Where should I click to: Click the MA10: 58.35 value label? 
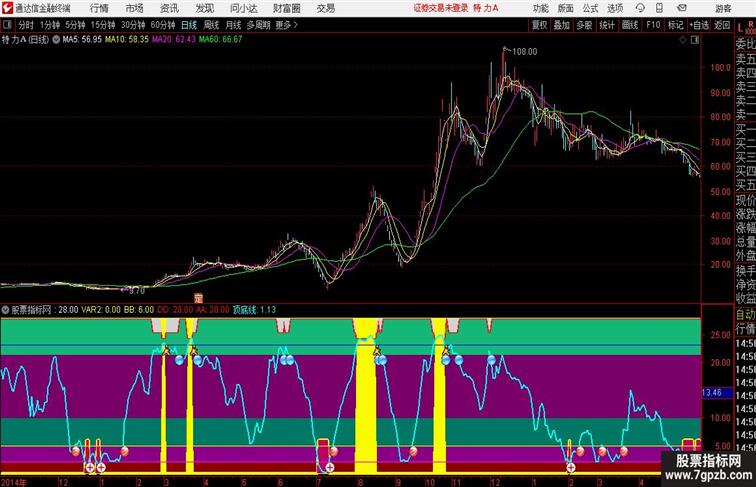(127, 40)
